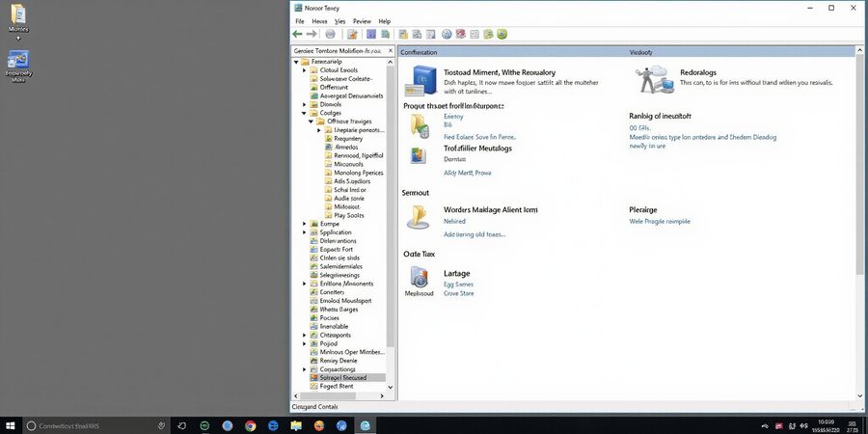Image resolution: width=868 pixels, height=434 pixels.
Task: Expand the Pojiod tree node
Action: [x=305, y=343]
